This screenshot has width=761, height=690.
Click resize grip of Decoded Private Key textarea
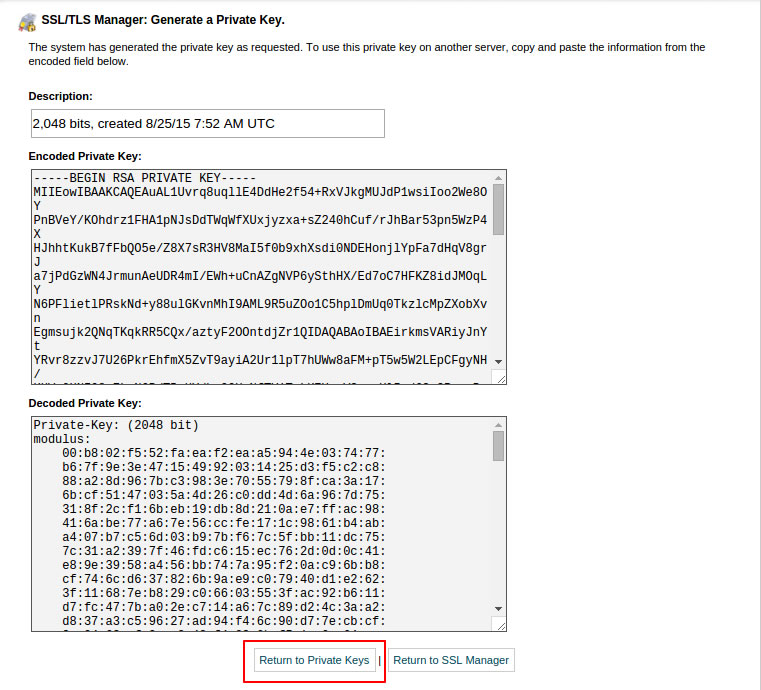pyautogui.click(x=499, y=624)
